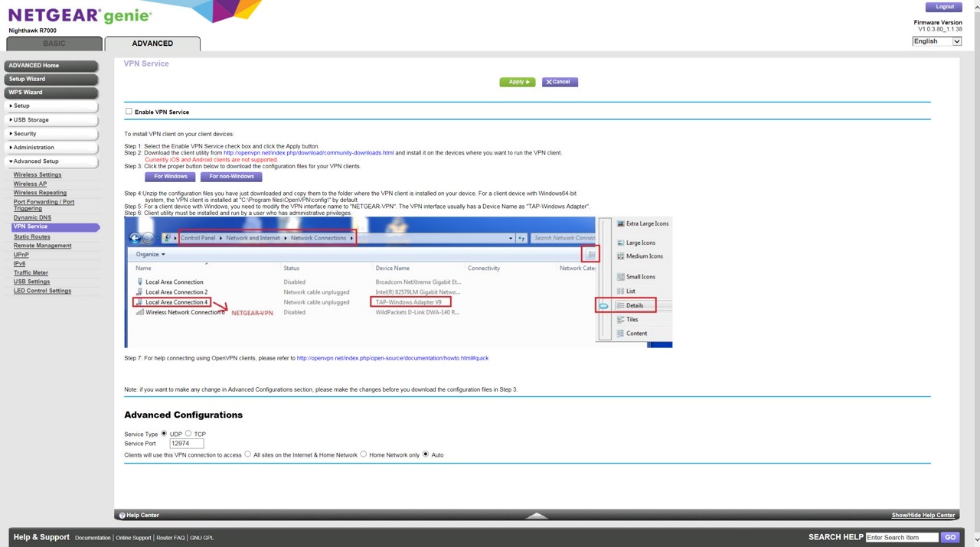This screenshot has height=547, width=980.
Task: Click the GO search button
Action: click(950, 537)
